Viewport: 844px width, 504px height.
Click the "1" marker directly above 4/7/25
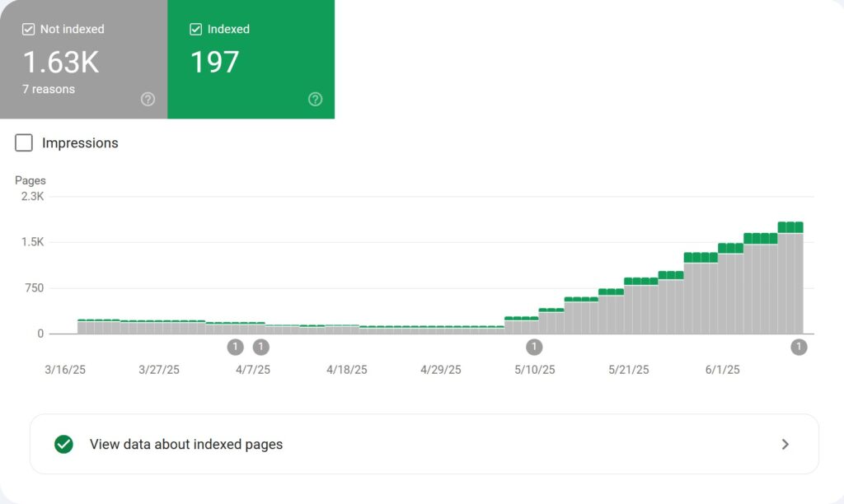pyautogui.click(x=236, y=347)
